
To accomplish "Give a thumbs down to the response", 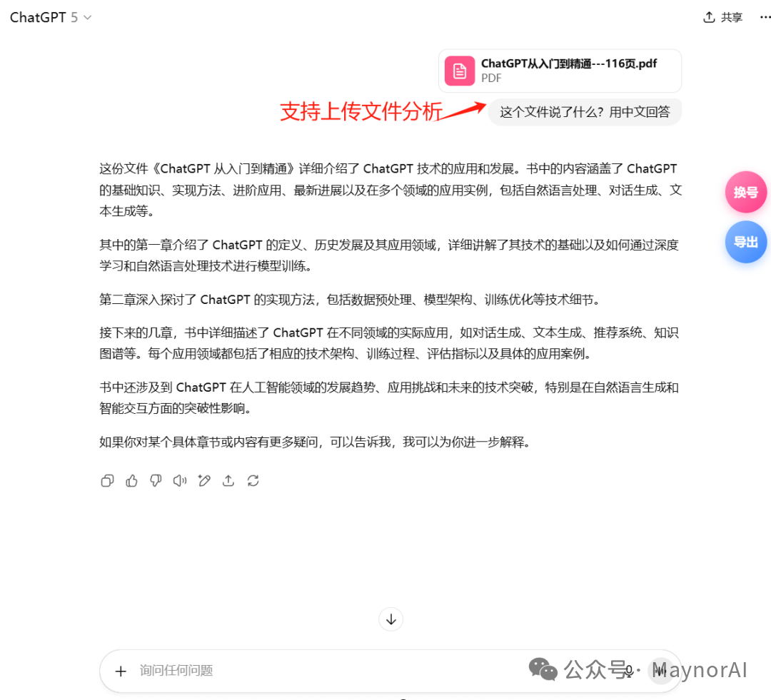I will pos(156,480).
